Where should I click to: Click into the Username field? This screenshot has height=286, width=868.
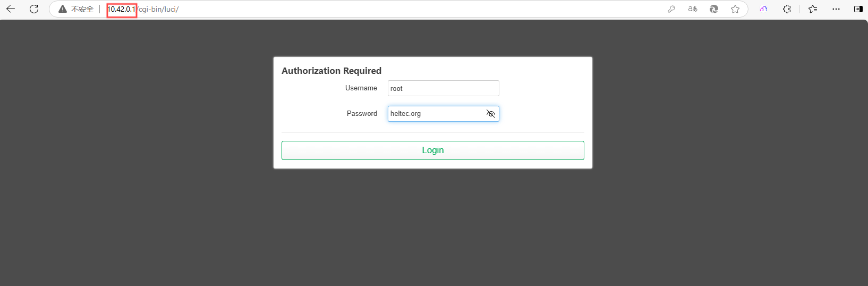443,88
